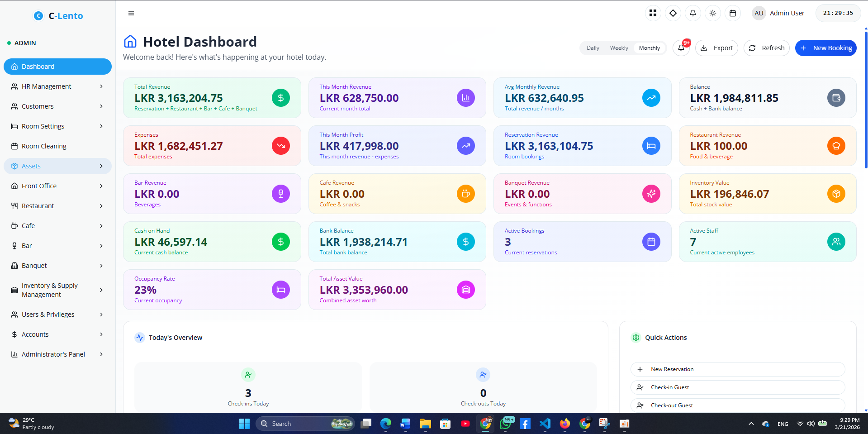
Task: Click the Restaurant Revenue food icon
Action: click(x=836, y=146)
